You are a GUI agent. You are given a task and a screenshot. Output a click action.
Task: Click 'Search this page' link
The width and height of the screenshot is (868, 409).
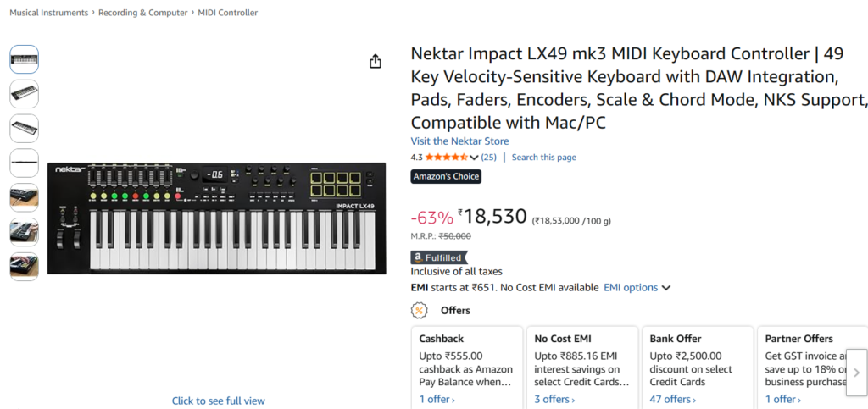coord(543,158)
